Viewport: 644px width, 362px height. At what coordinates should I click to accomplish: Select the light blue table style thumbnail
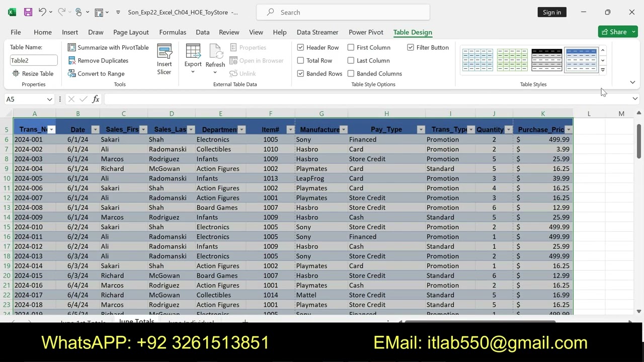pos(477,60)
